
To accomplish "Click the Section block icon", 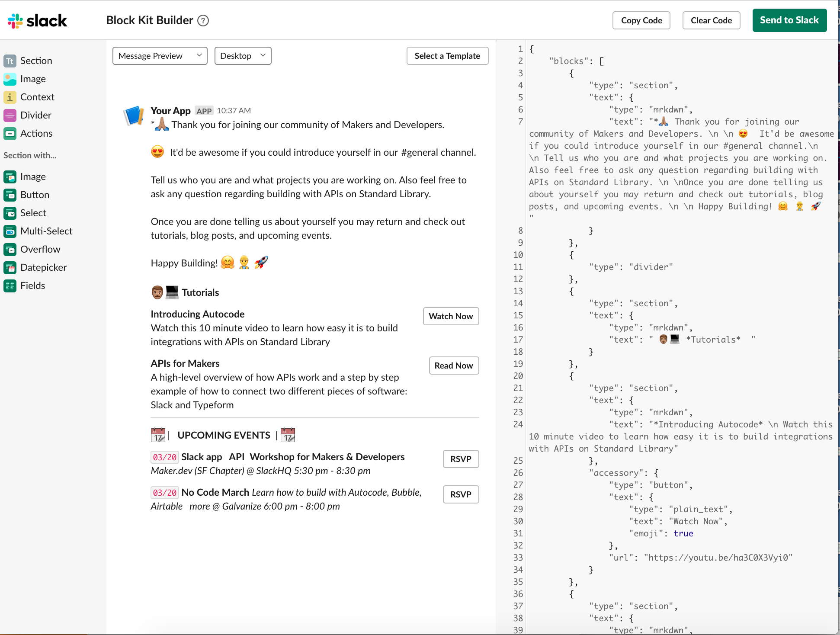I will (10, 61).
